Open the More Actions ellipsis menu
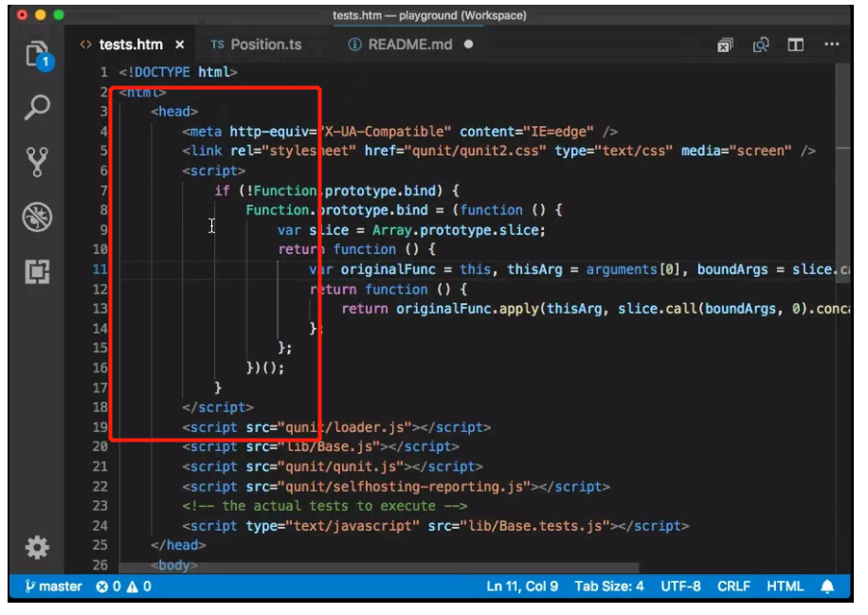Screen dimensions: 868x615 click(831, 45)
